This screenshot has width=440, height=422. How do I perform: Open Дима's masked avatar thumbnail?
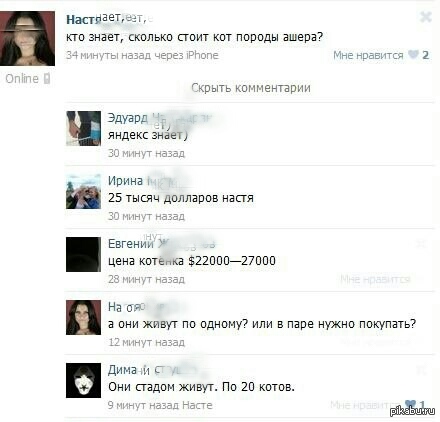tap(83, 380)
